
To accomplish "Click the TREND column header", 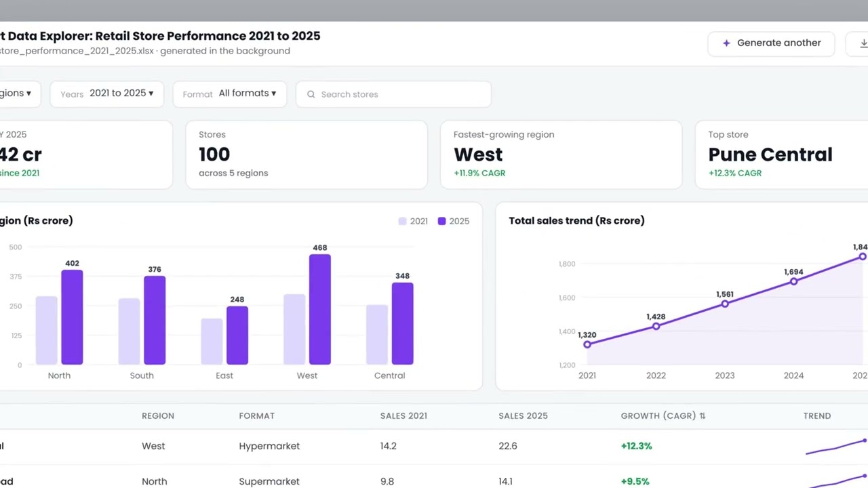I will pos(817,415).
